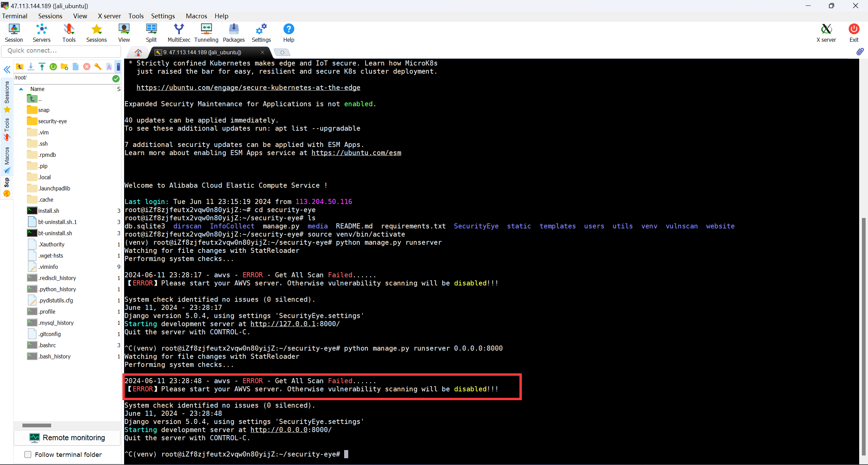Screen dimensions: 868x465
Task: Click the Ubuntu ESM Apps link
Action: click(356, 153)
